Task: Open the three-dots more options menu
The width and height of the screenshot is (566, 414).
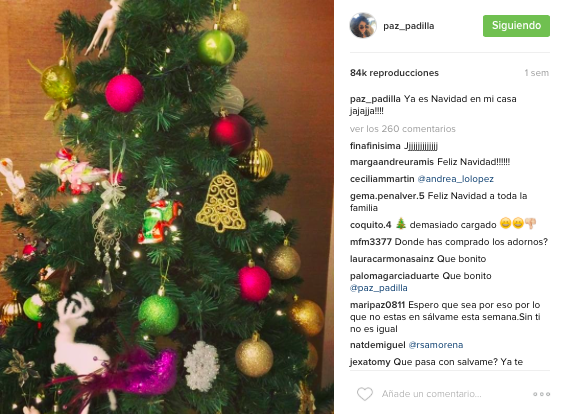Action: pos(541,394)
